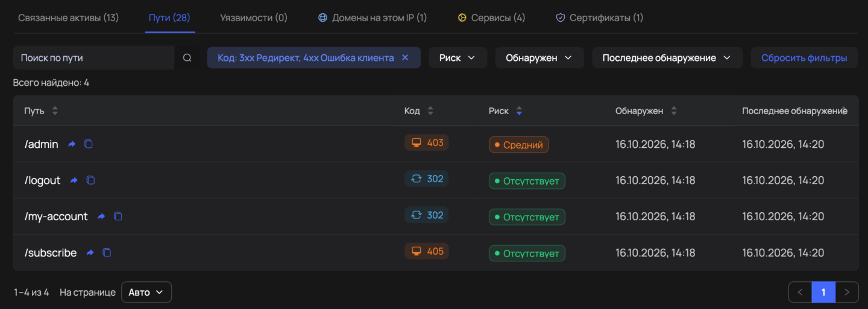Open Домены на этом IP tab

373,18
